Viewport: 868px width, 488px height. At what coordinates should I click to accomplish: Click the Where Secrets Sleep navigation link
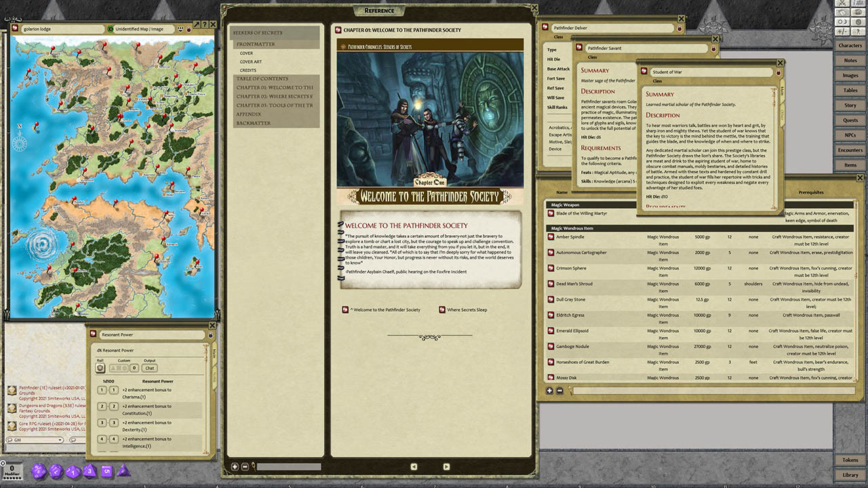tap(467, 310)
